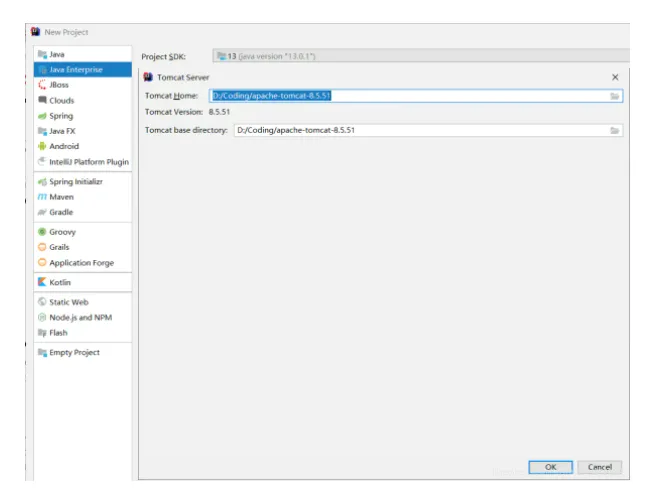Click into the Tomcat Home path field
This screenshot has height=493, width=651.
(x=416, y=96)
